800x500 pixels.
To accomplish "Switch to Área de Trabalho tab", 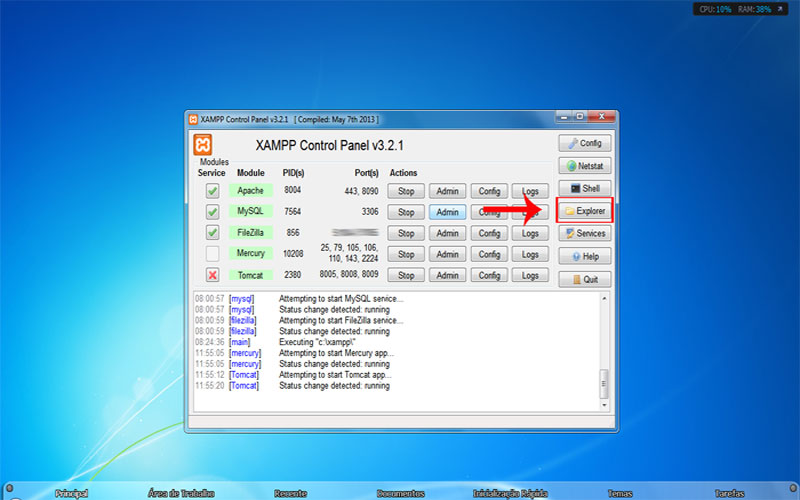I will coord(181,493).
